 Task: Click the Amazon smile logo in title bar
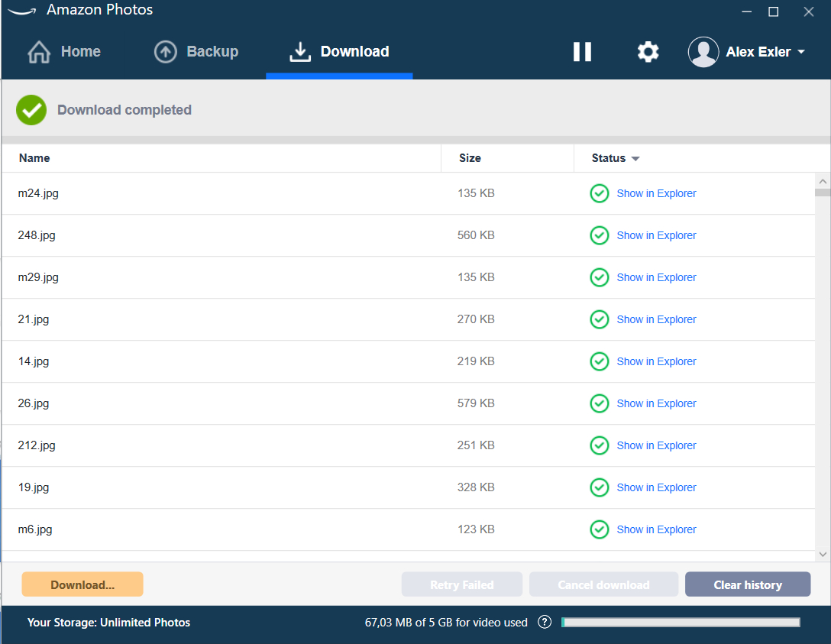coord(22,11)
